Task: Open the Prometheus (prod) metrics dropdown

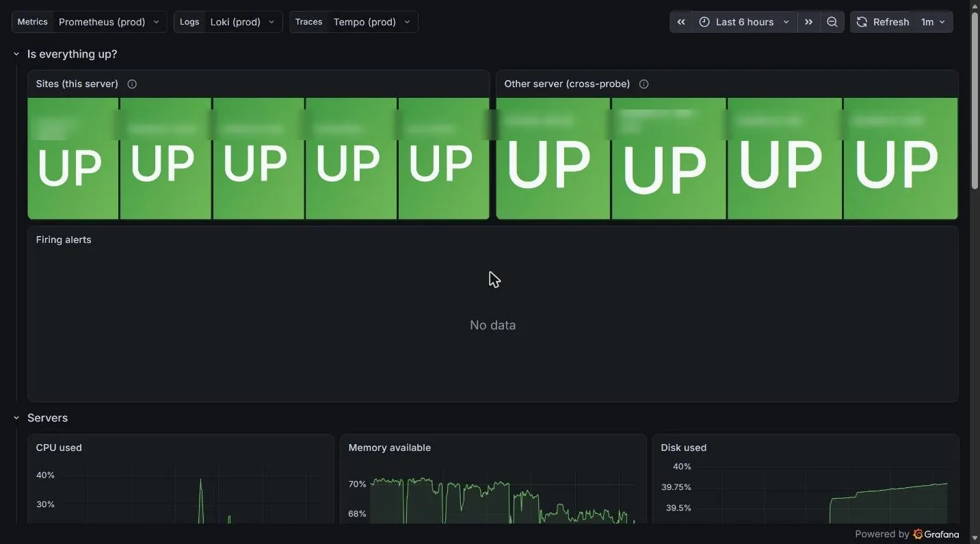Action: click(109, 22)
